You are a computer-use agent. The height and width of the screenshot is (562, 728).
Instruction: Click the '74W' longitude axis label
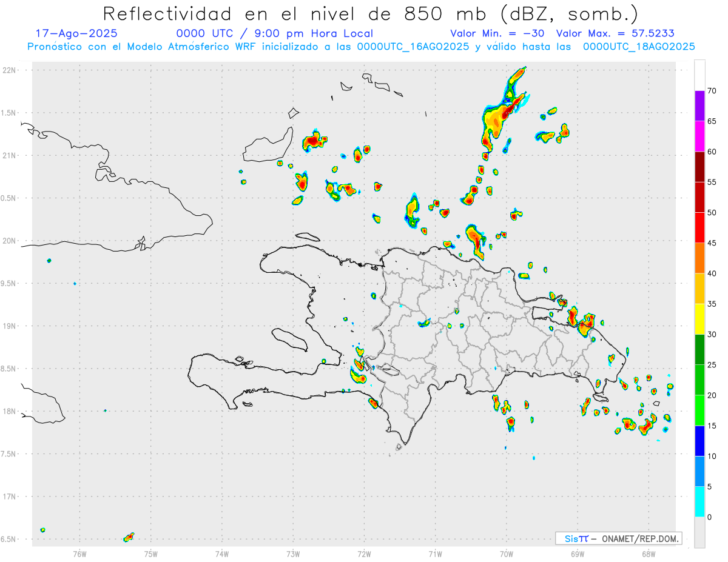222,554
